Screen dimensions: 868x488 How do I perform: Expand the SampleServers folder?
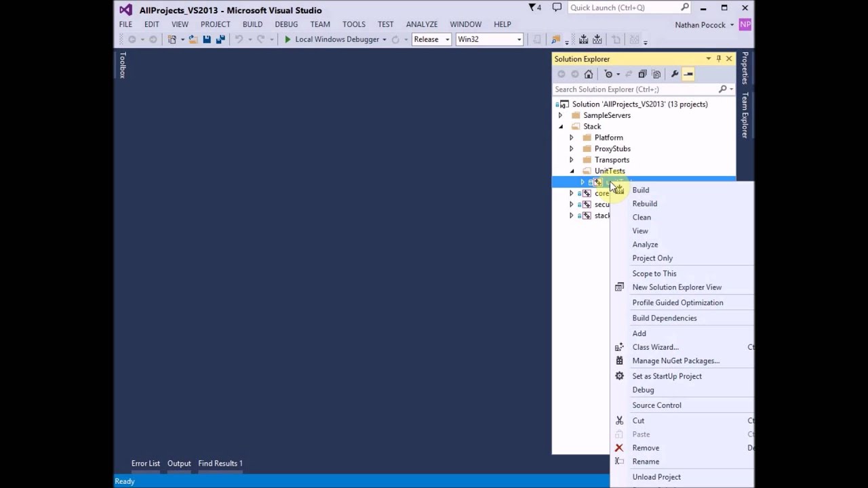pos(560,115)
